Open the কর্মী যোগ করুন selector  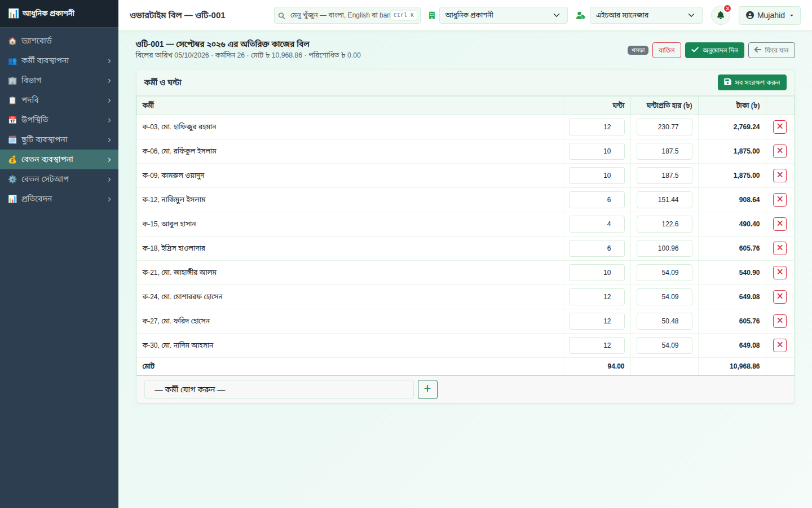(279, 389)
